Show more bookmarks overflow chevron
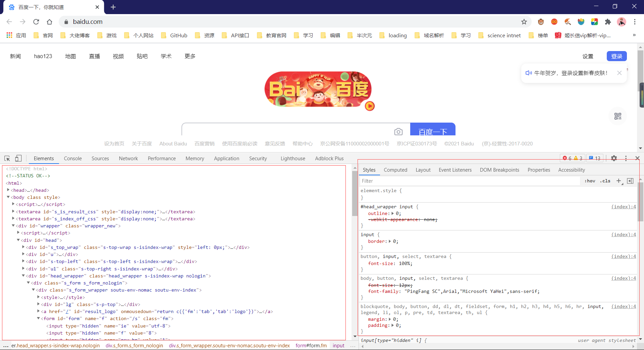The height and width of the screenshot is (350, 644). point(634,35)
